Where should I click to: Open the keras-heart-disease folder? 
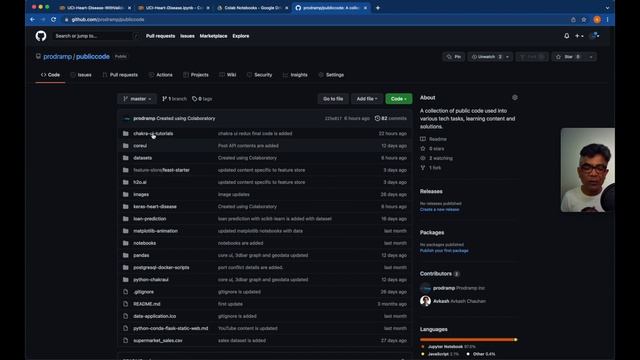tap(155, 207)
